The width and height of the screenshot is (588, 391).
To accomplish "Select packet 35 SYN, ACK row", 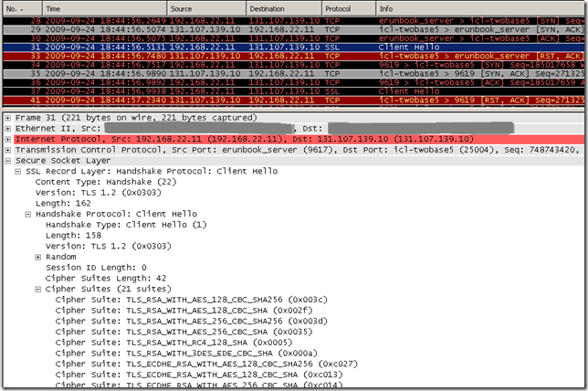I will pos(294,74).
